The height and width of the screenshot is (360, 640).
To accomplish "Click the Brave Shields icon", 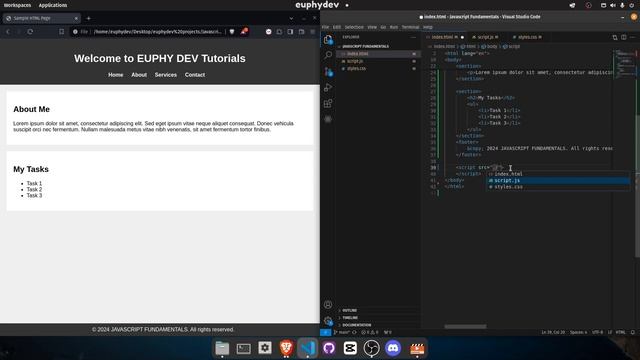I will [x=232, y=31].
